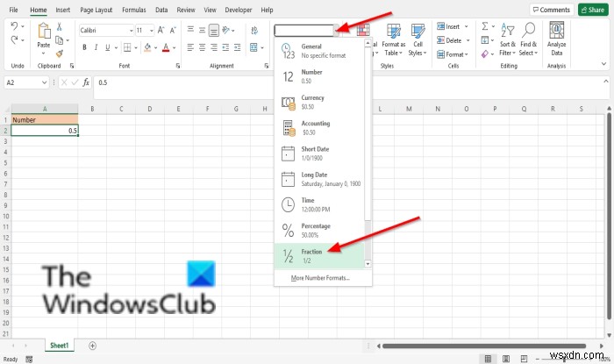Open the Cell Styles gallery

418,39
